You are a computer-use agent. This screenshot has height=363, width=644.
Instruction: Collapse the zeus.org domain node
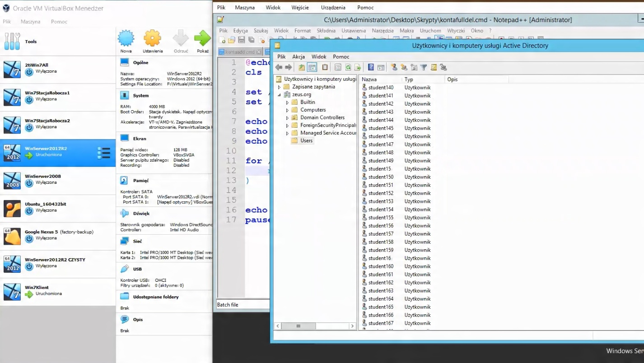click(x=279, y=95)
